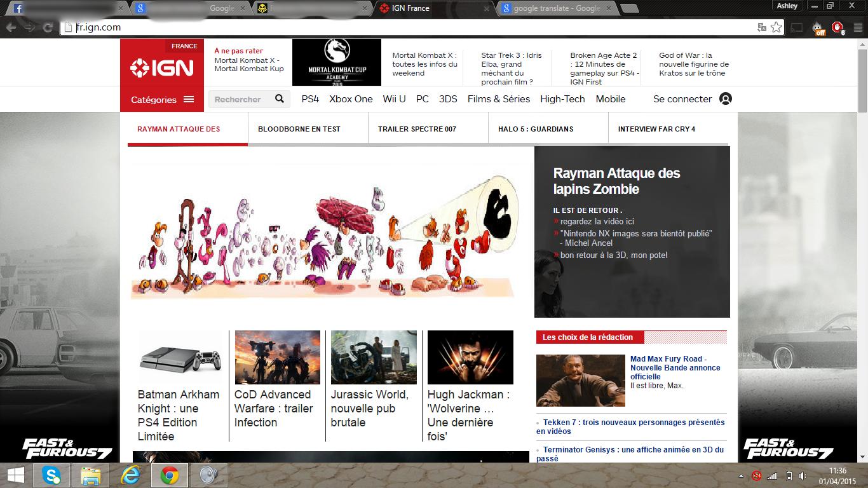Open the 3DS section
Screen dimensions: 868x488
click(448, 99)
